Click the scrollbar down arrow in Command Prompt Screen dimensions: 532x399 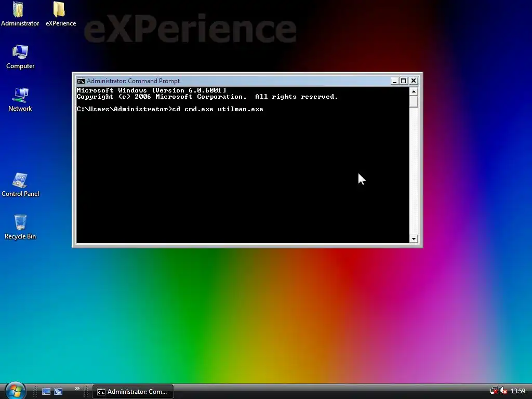click(x=414, y=239)
